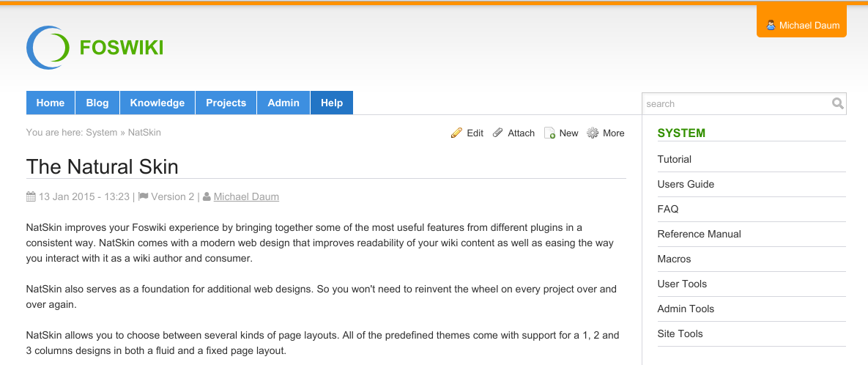Open the Reference Manual sidebar link
This screenshot has height=365, width=868.
click(x=700, y=234)
